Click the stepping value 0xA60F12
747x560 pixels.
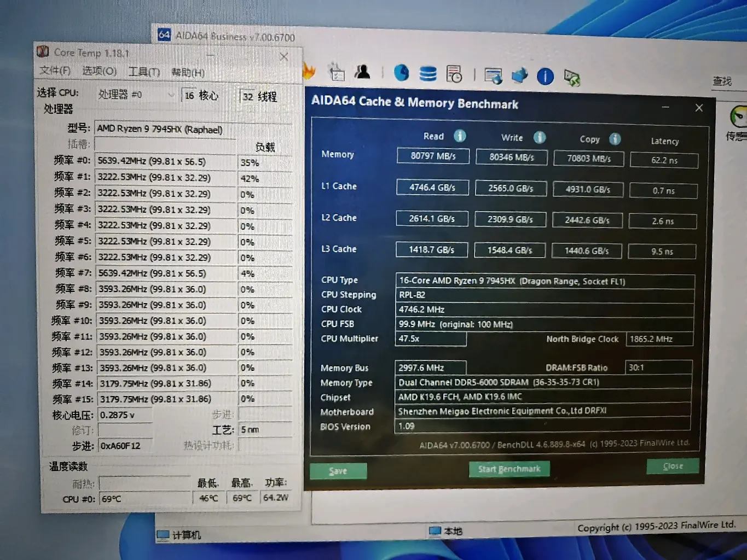pyautogui.click(x=125, y=446)
